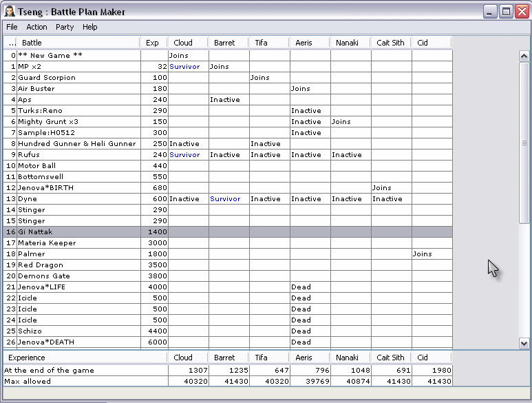The height and width of the screenshot is (403, 532).
Task: Open the Help menu
Action: [x=90, y=27]
